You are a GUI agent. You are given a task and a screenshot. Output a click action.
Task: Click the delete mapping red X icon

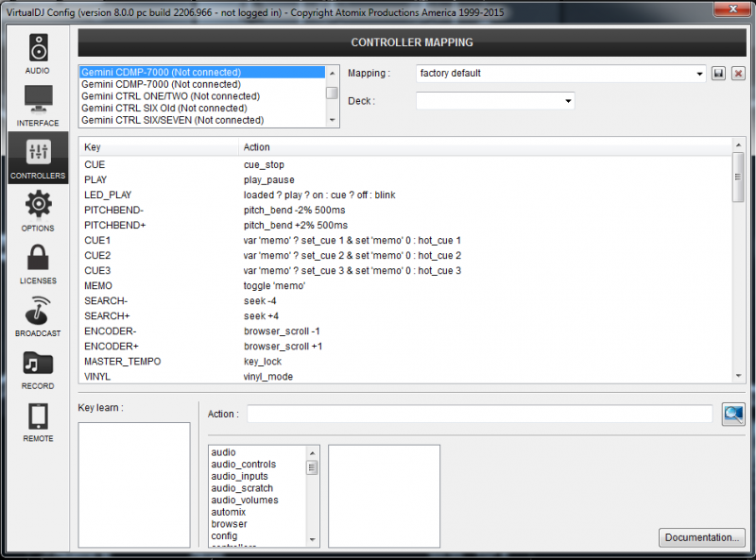738,74
